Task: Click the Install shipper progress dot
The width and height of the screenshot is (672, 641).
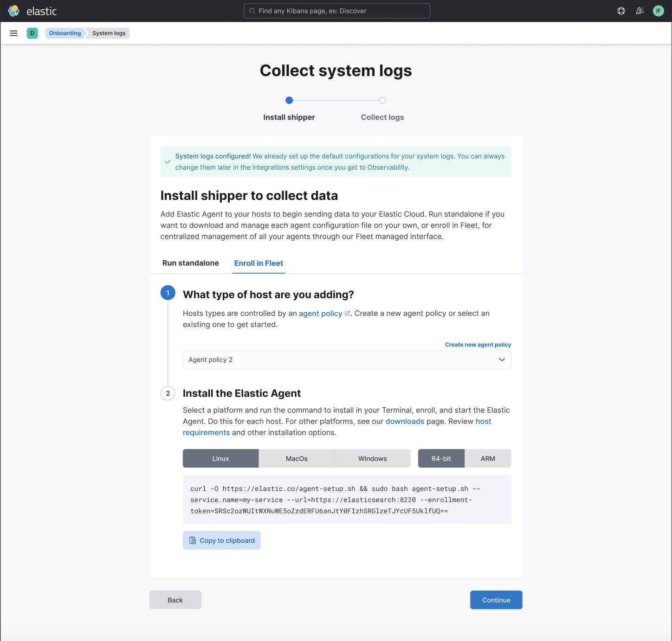Action: click(289, 100)
